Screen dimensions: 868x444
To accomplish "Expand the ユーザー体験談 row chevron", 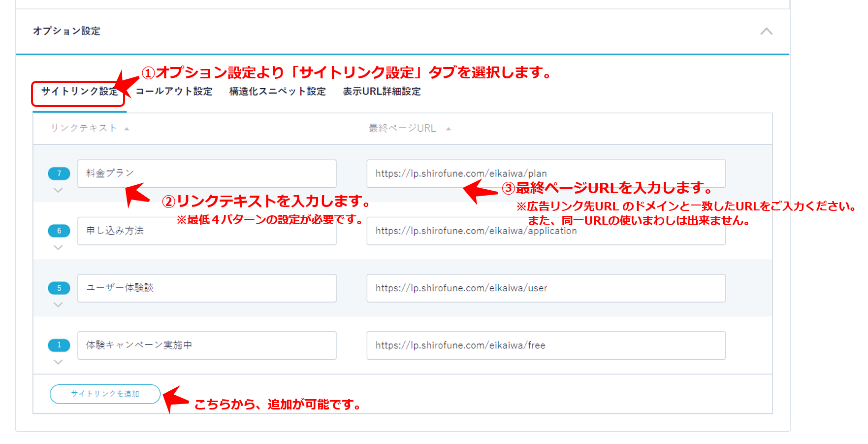I will 58,305.
